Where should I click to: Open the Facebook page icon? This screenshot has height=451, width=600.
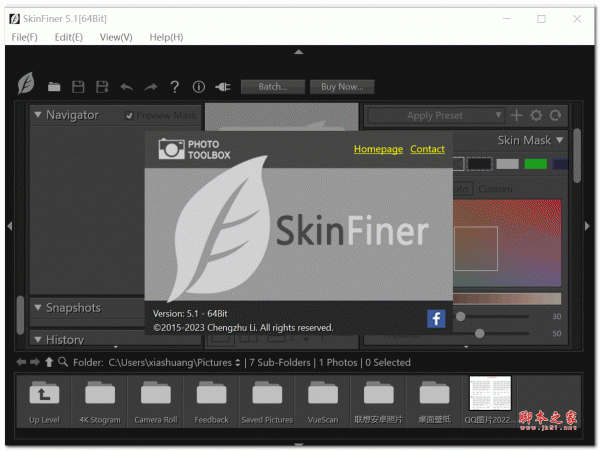(436, 319)
